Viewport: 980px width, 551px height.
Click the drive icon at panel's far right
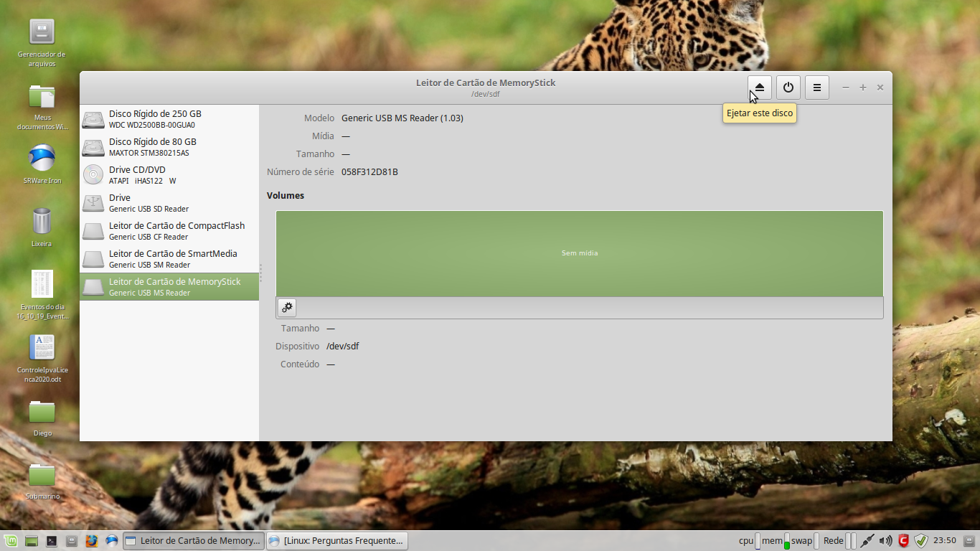pyautogui.click(x=969, y=541)
